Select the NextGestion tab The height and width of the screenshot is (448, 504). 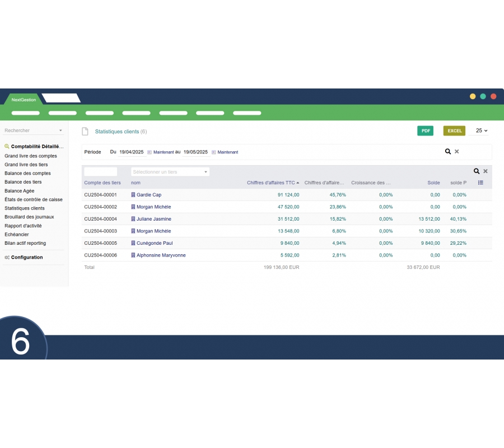point(24,100)
